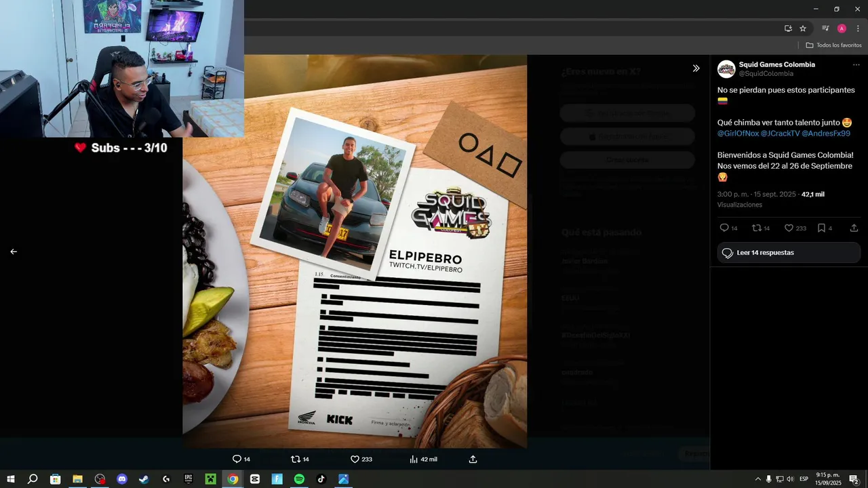This screenshot has height=488, width=868.
Task: Open the Photos app from the taskbar
Action: (x=344, y=479)
